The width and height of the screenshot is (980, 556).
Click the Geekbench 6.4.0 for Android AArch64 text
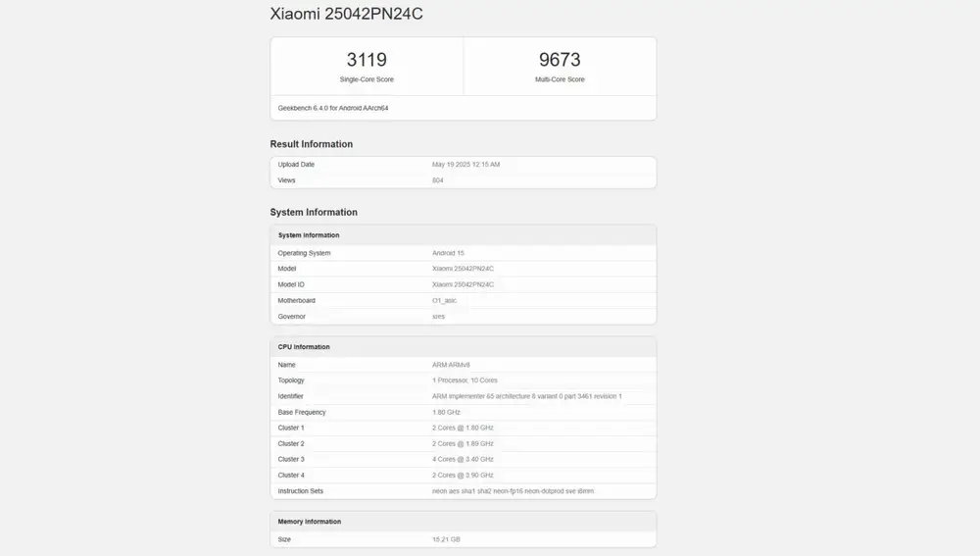point(333,108)
